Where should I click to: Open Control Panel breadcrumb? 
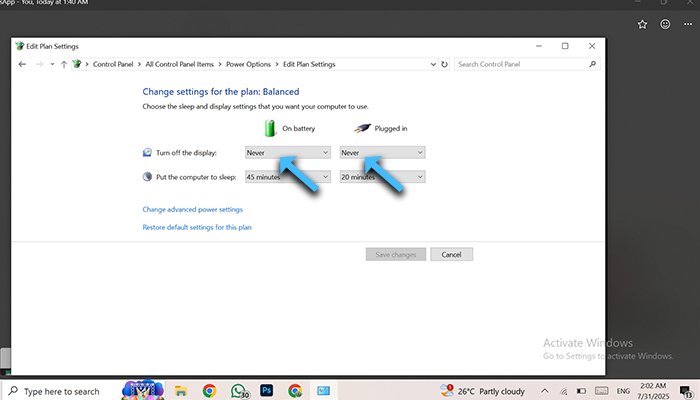coord(113,64)
